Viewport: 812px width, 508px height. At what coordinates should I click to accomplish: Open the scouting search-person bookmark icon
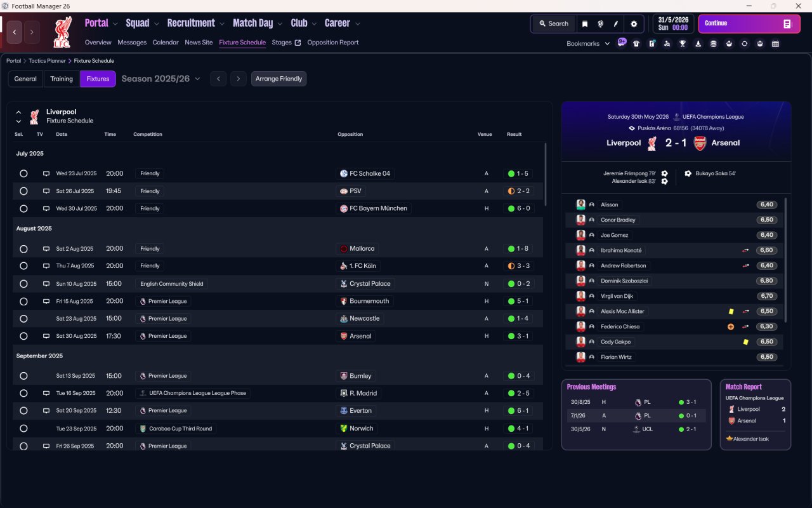(x=667, y=44)
